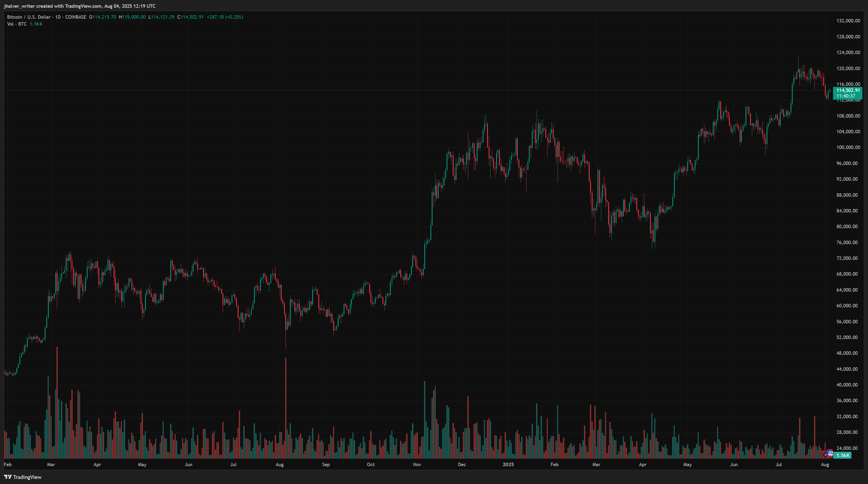The height and width of the screenshot is (484, 868).
Task: Click the tallest red volume bar in August
Action: (x=286, y=405)
